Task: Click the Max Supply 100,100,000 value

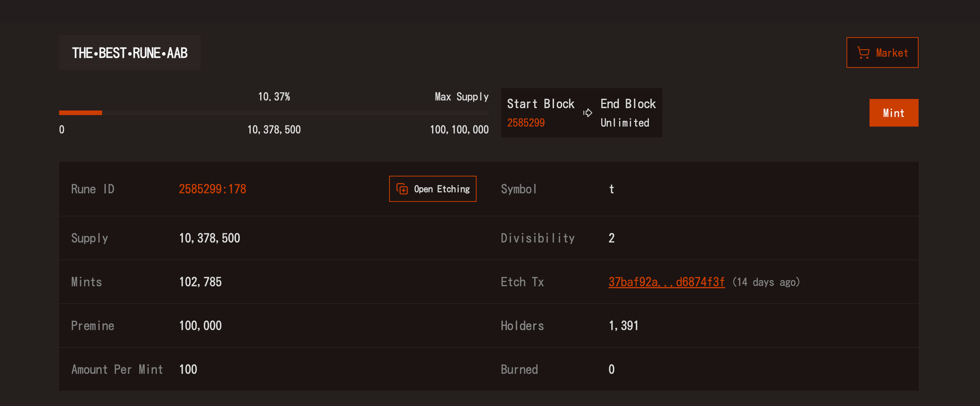Action: (x=459, y=130)
